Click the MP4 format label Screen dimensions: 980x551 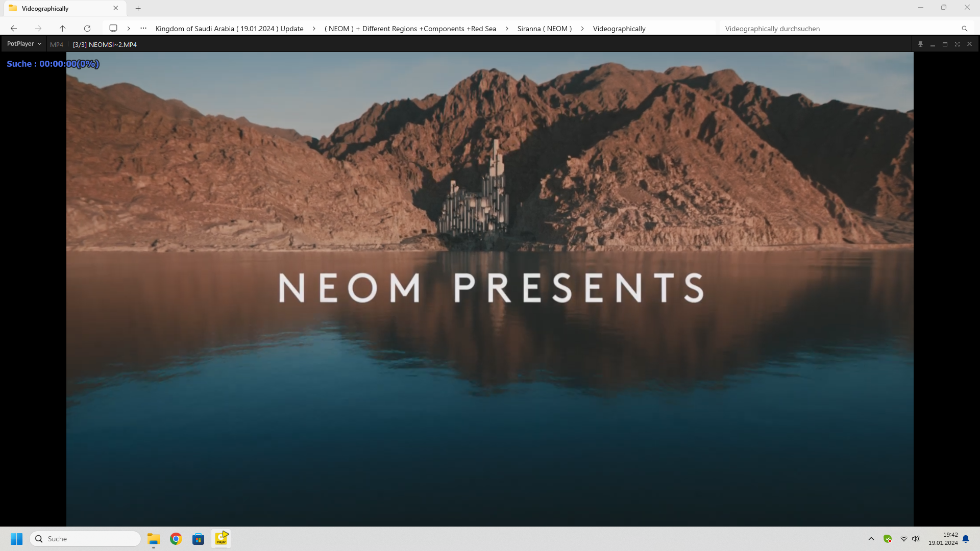tap(57, 45)
